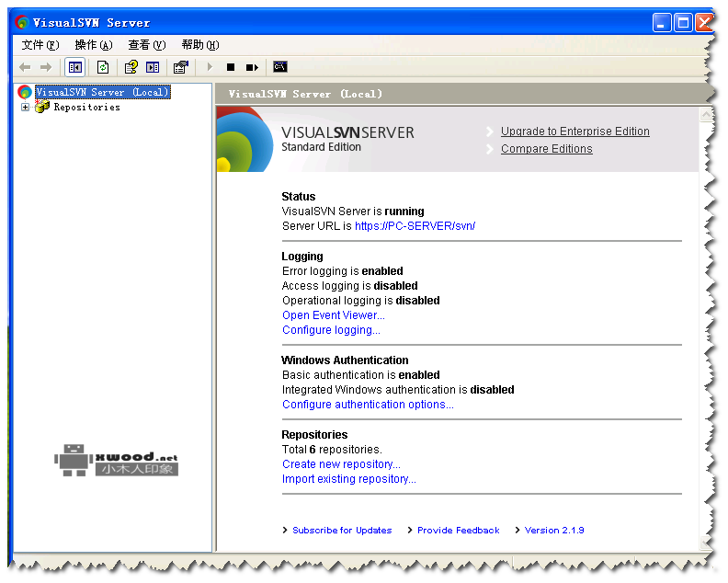Maximize the VisualSVN Server window
Screen dimensions: 728x583
[684, 22]
